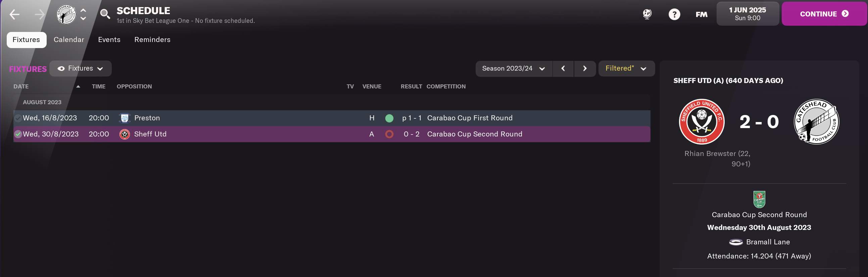Sort fixtures by the DATE column
This screenshot has height=277, width=868.
point(21,86)
